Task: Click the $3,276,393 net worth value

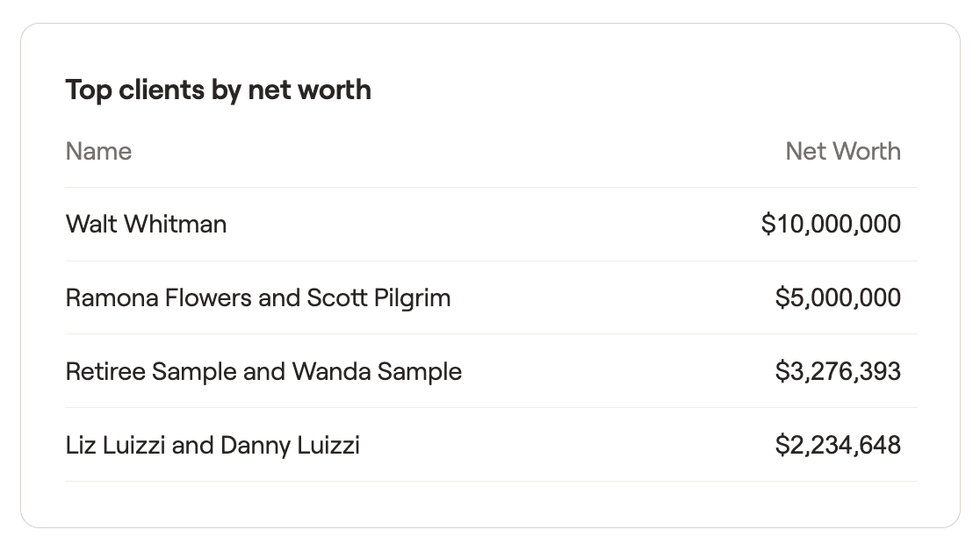Action: pos(838,372)
